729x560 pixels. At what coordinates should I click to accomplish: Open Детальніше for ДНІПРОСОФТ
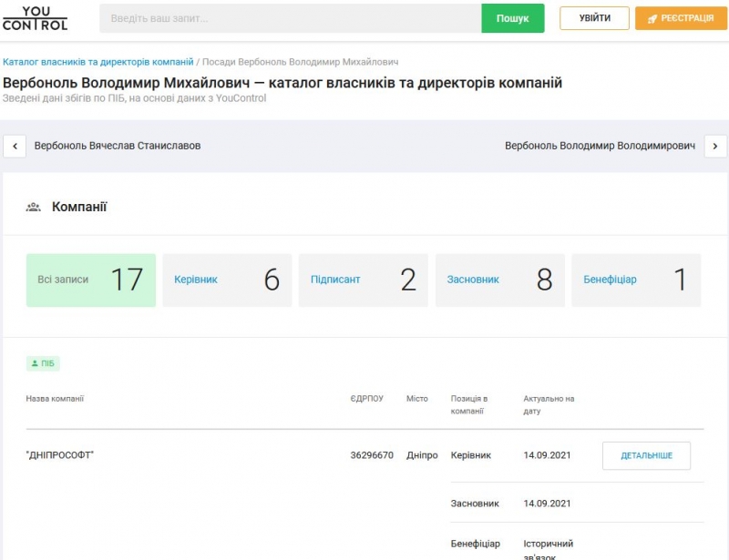point(646,455)
